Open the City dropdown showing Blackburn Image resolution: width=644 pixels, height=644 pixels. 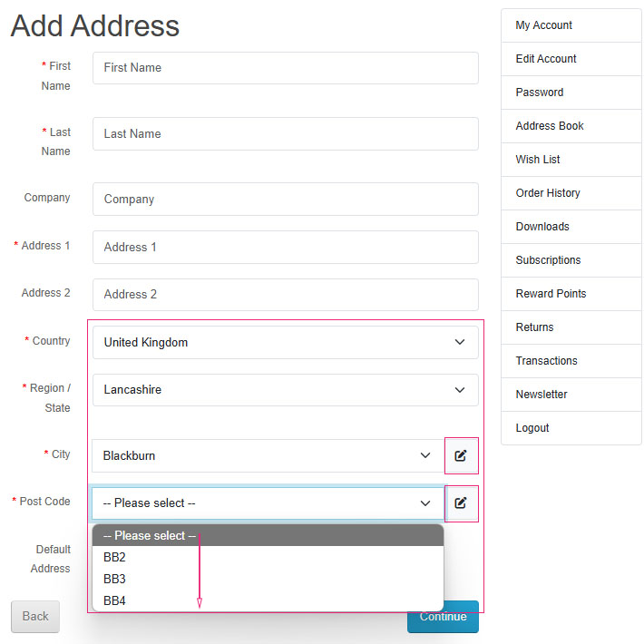[267, 455]
